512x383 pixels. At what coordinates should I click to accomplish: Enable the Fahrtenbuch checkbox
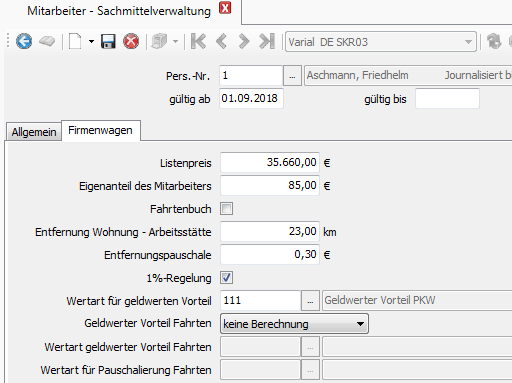(x=226, y=209)
